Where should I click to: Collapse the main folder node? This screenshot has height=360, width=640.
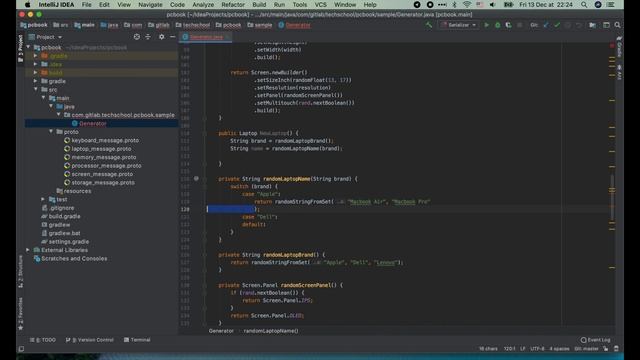pos(43,98)
